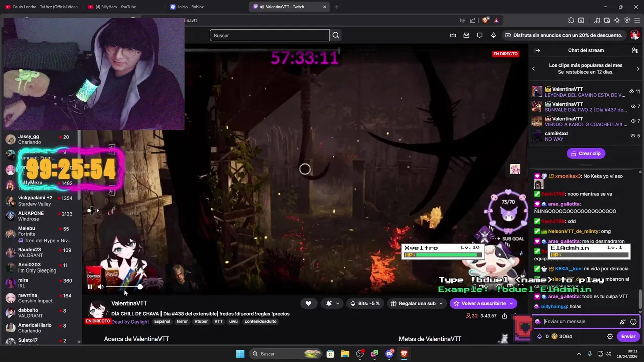Click the Vtuber stream tag
The height and width of the screenshot is (362, 644).
[x=201, y=322]
